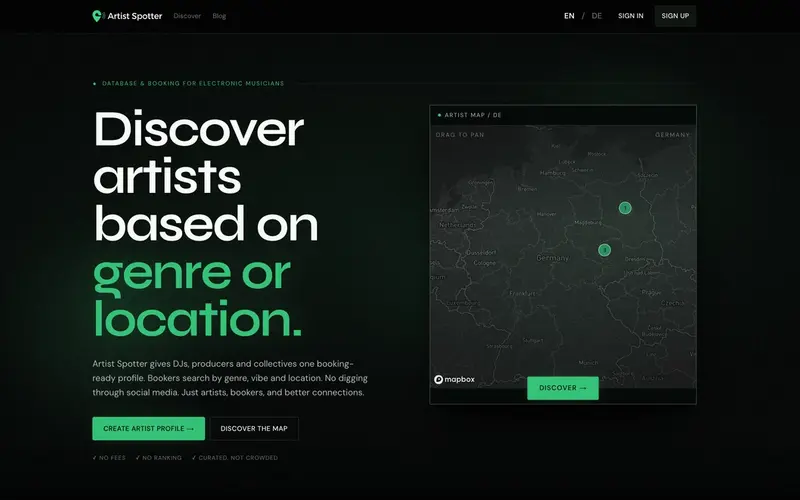Viewport: 800px width, 500px height.
Task: Open the Blog navigation link
Action: click(x=219, y=16)
